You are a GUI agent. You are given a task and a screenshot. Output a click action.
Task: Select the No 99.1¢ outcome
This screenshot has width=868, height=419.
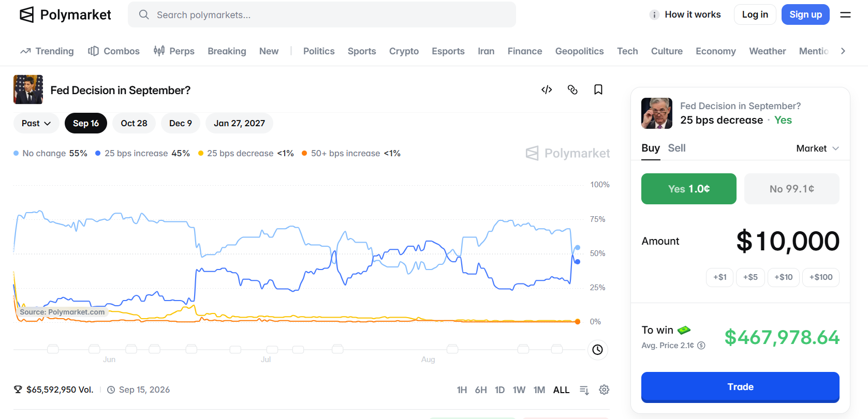coord(792,189)
